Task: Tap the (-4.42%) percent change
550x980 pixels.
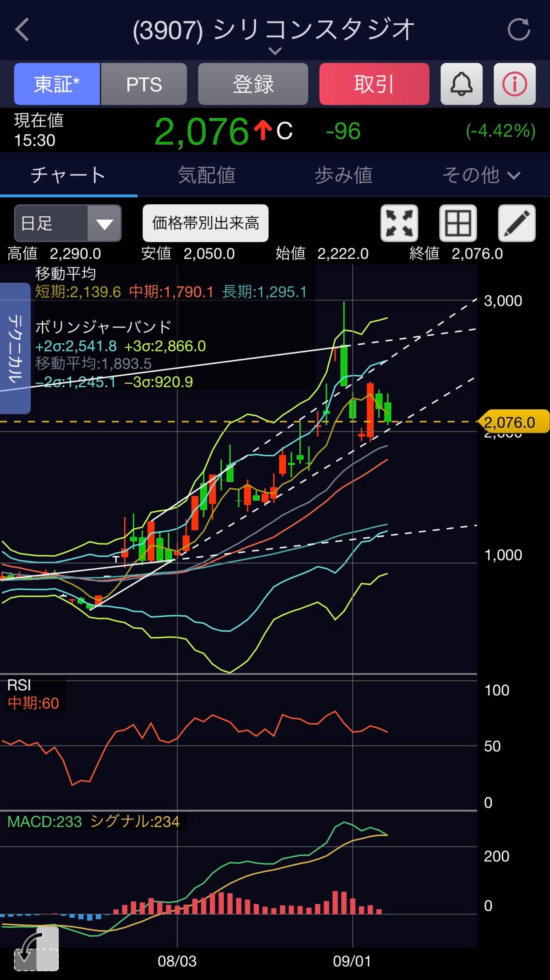Action: (x=500, y=131)
